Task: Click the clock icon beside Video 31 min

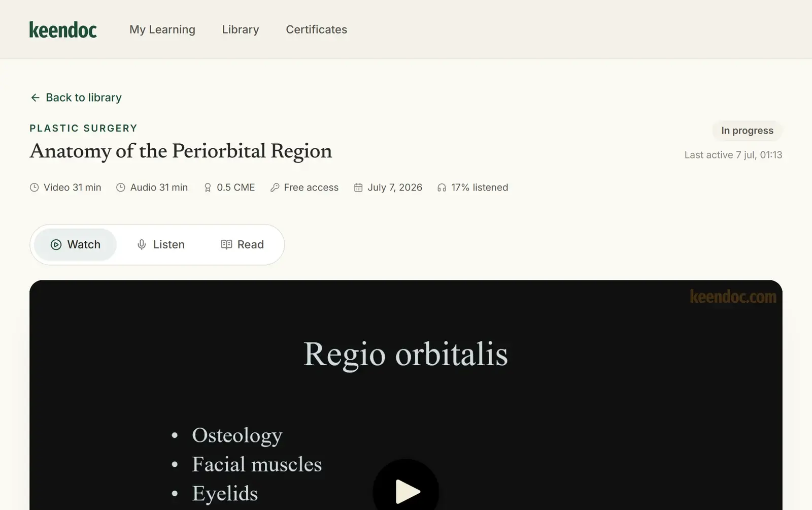Action: [34, 187]
